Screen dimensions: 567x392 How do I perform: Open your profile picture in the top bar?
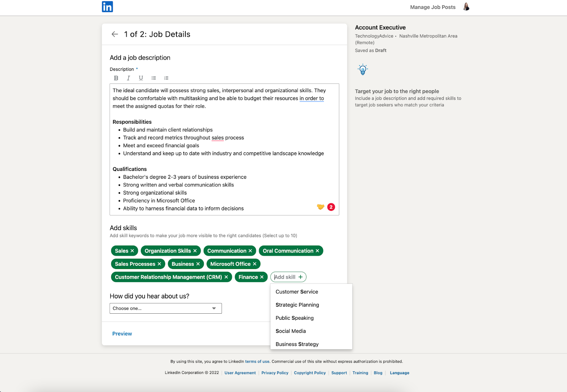[466, 7]
